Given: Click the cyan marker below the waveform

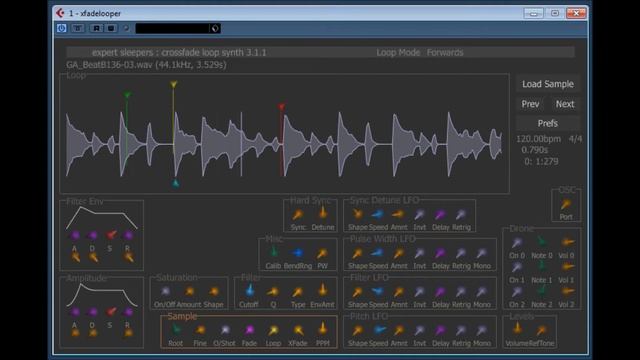Looking at the screenshot, I should 176,184.
